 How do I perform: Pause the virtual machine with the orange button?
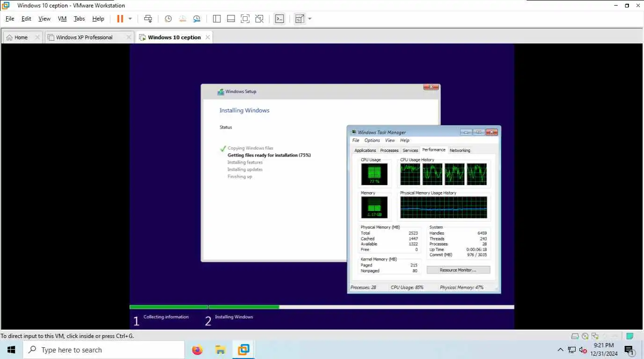(x=120, y=19)
